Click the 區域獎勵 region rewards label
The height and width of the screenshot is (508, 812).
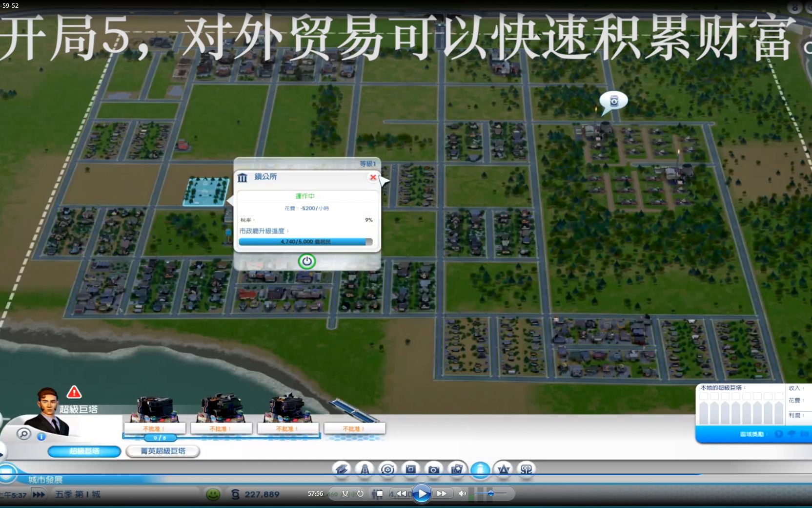754,434
